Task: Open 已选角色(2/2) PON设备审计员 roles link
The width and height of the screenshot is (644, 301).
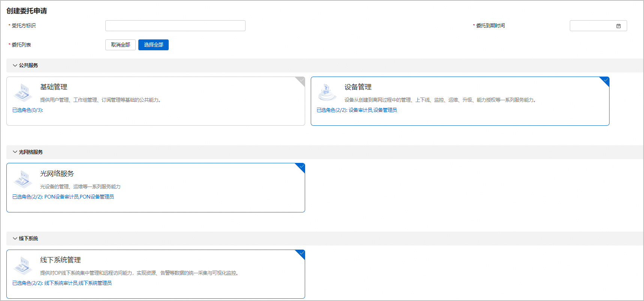Action: click(63, 197)
